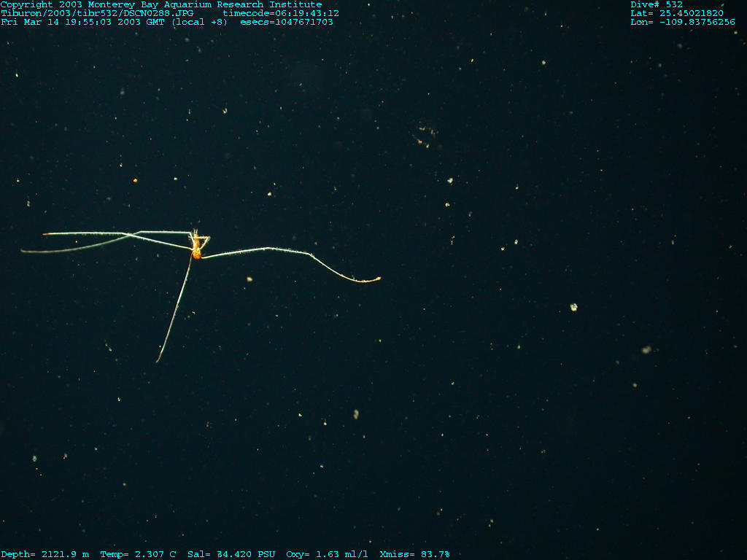Click the Monterey Bay Aquarium copyright text
747x560 pixels.
[x=160, y=4]
